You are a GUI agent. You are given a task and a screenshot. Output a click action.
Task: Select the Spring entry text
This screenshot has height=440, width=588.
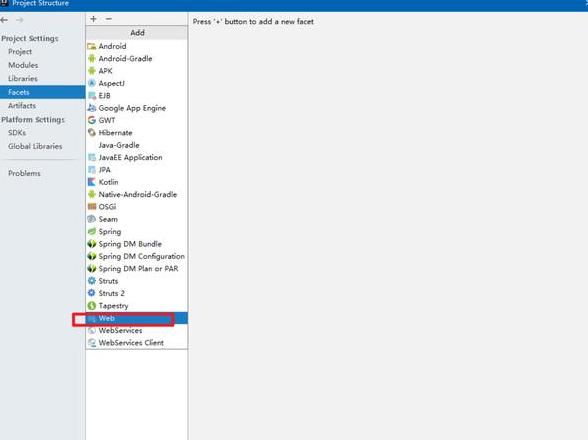coord(110,232)
